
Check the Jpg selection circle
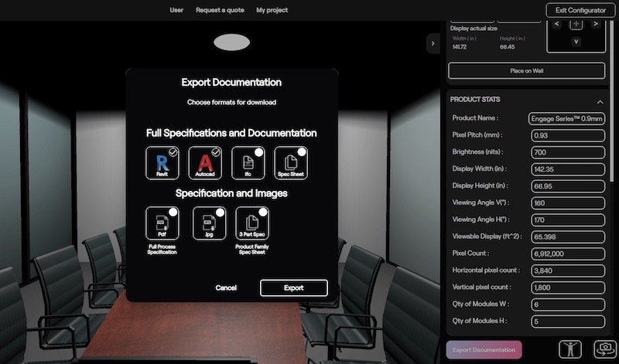[220, 212]
